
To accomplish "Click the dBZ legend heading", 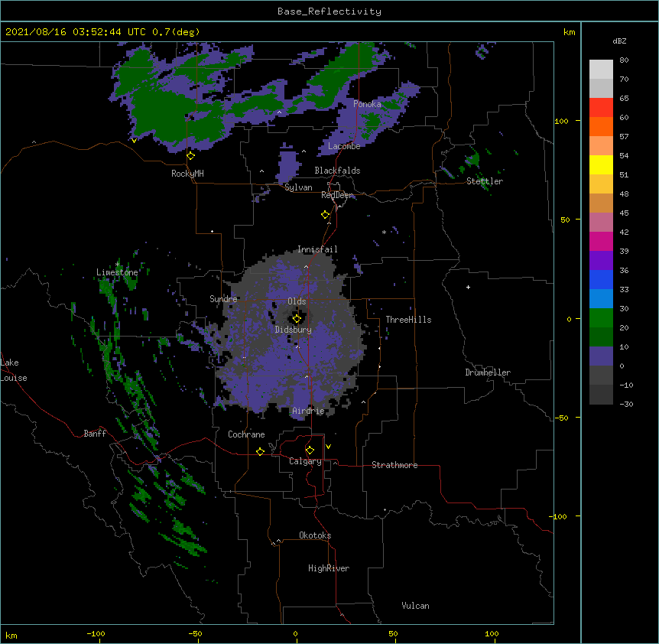I will [x=619, y=41].
